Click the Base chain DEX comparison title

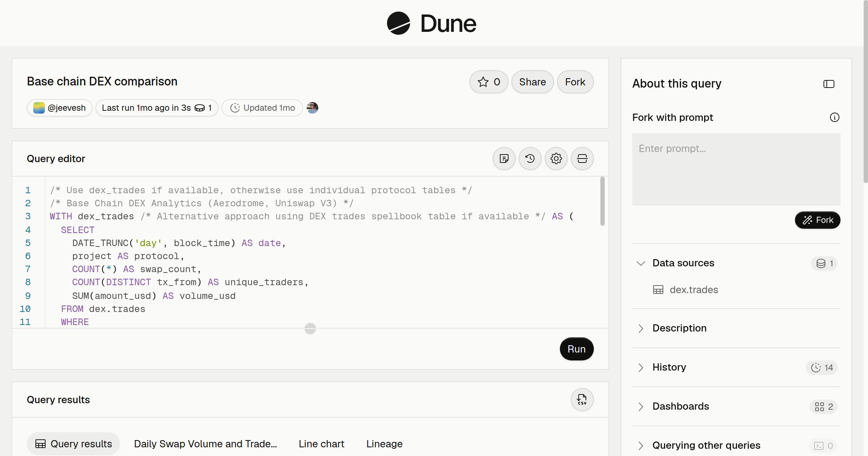click(x=102, y=81)
